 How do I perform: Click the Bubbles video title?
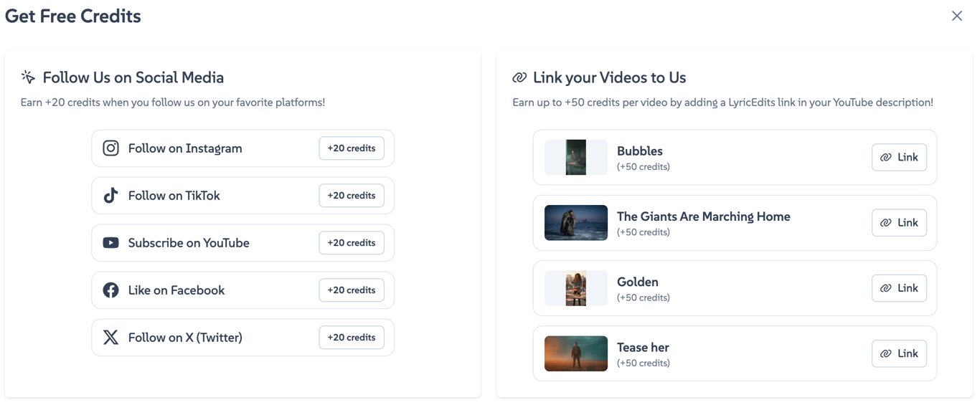(x=640, y=151)
